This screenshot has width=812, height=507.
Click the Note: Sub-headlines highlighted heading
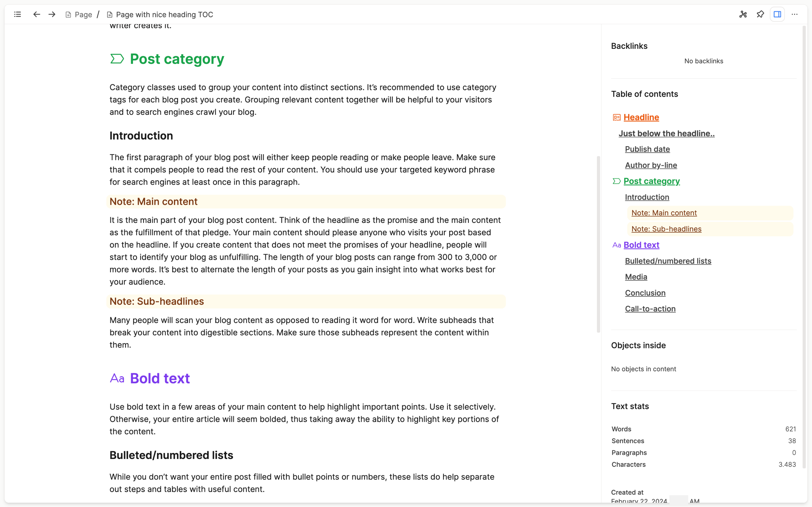coord(157,301)
